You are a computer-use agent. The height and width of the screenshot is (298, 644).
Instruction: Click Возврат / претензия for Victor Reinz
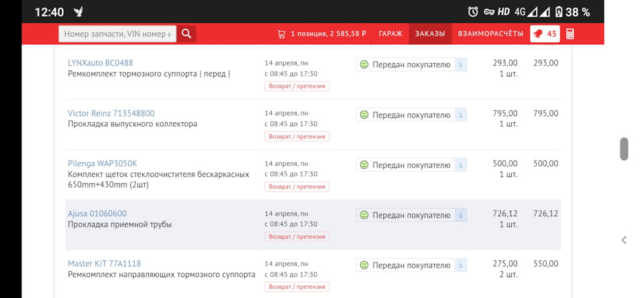click(x=297, y=136)
